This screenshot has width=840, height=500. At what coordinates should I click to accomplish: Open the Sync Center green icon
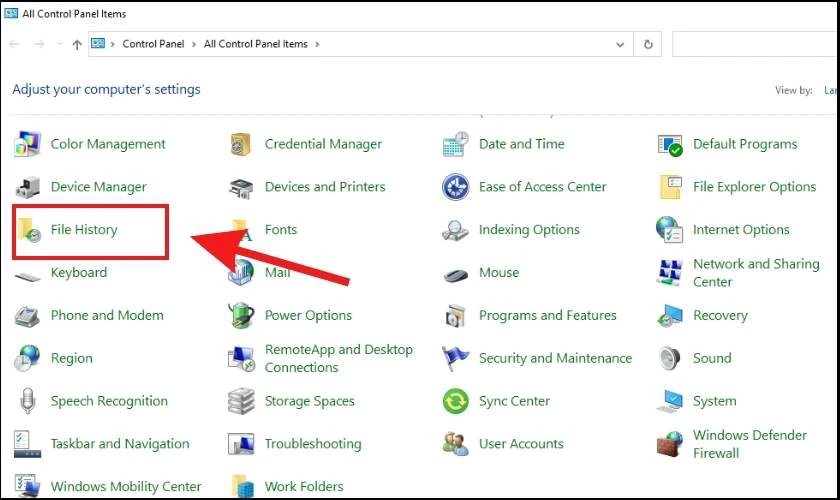455,401
